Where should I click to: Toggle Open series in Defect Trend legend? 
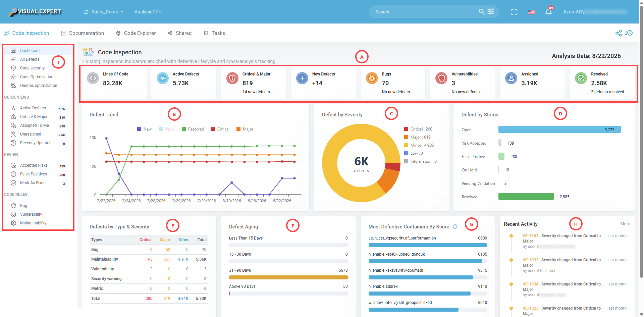[167, 129]
